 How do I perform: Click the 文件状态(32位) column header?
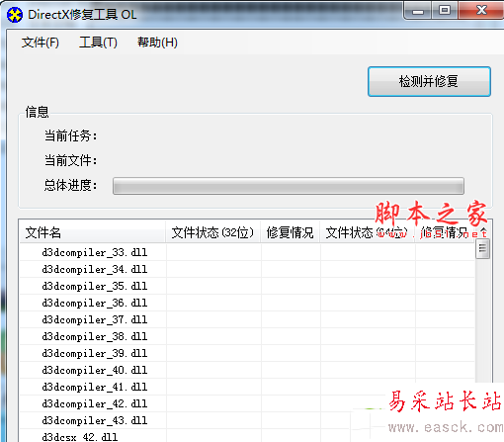[213, 233]
